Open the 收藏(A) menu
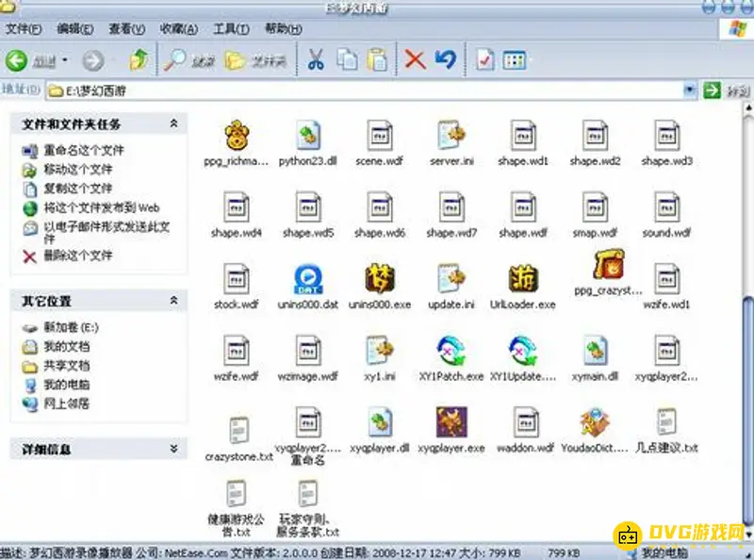The height and width of the screenshot is (560, 754). point(178,29)
